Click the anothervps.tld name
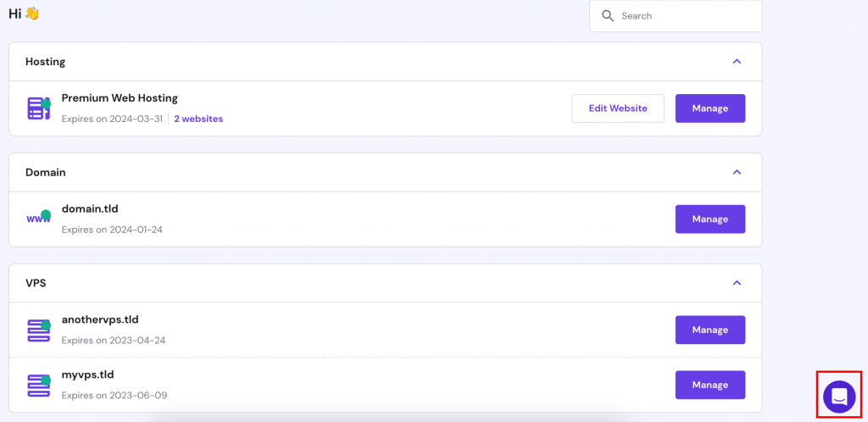868x422 pixels. click(x=100, y=319)
